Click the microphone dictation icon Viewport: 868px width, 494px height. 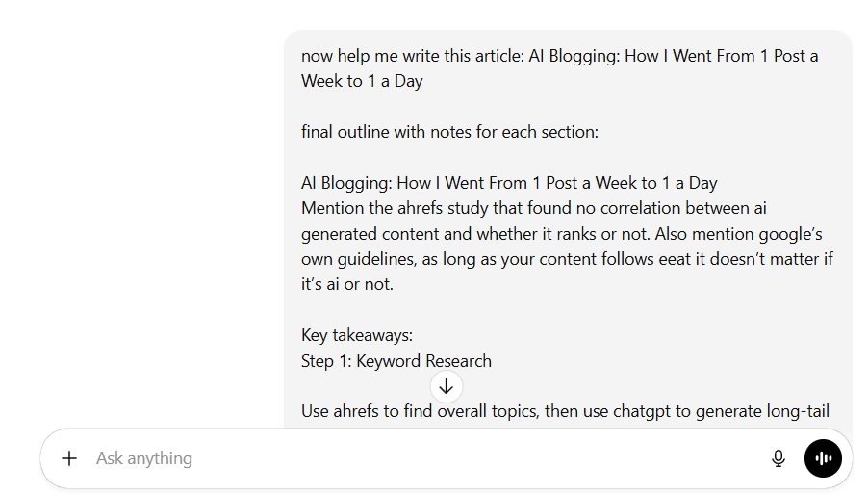[x=779, y=458]
